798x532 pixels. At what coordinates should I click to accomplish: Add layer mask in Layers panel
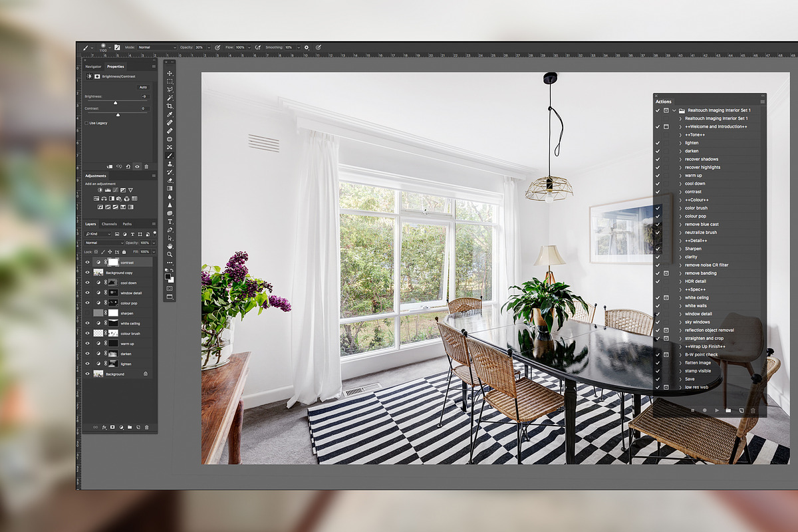(112, 427)
